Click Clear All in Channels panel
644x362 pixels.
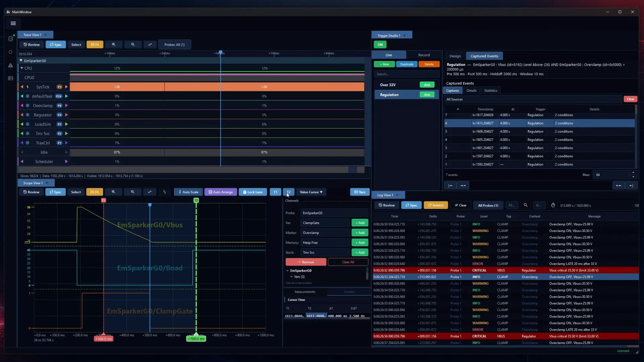[348, 262]
